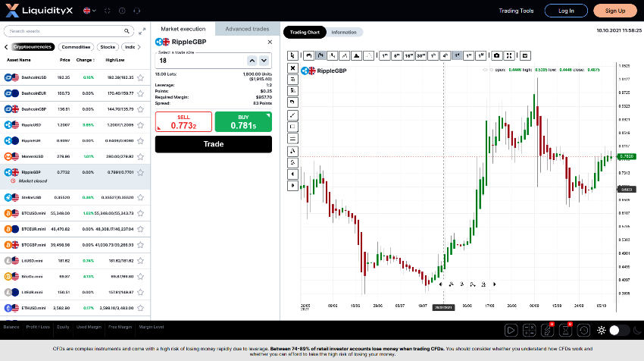Open the chart Information tab
The width and height of the screenshot is (644, 361).
(x=344, y=32)
